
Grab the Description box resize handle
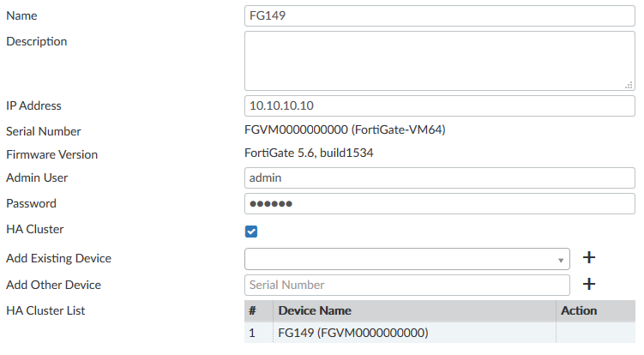[x=629, y=84]
